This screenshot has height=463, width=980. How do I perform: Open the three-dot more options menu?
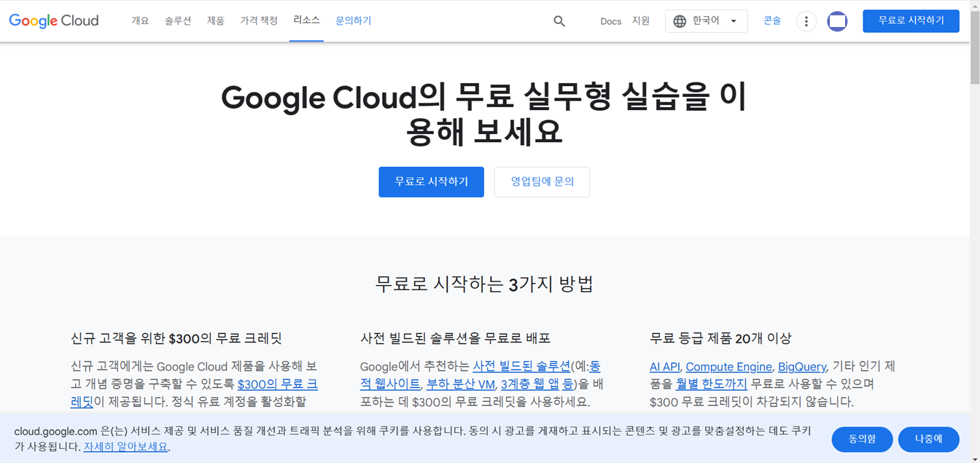click(x=806, y=21)
